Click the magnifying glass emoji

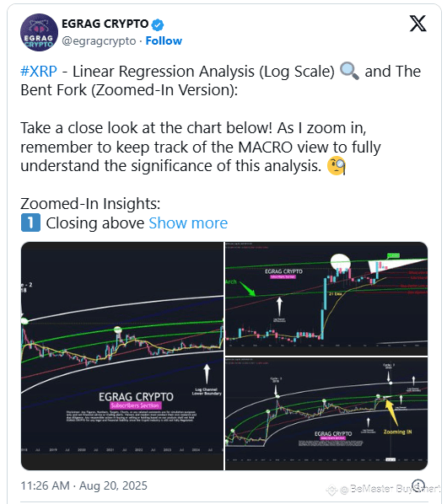pos(349,71)
